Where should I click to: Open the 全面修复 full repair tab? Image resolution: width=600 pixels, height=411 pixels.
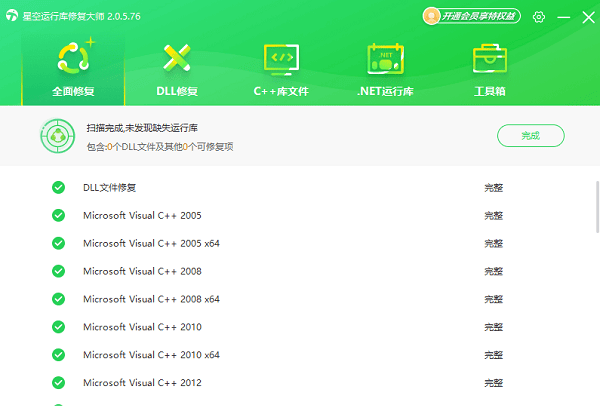coord(74,68)
